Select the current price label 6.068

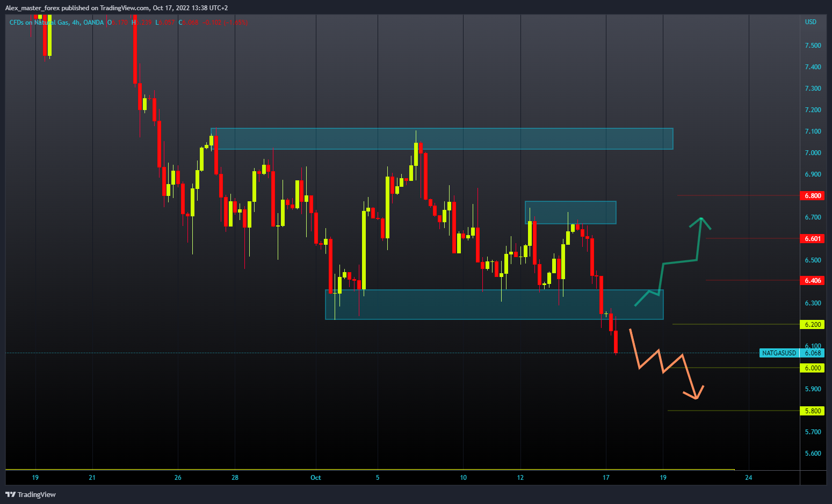coord(812,353)
